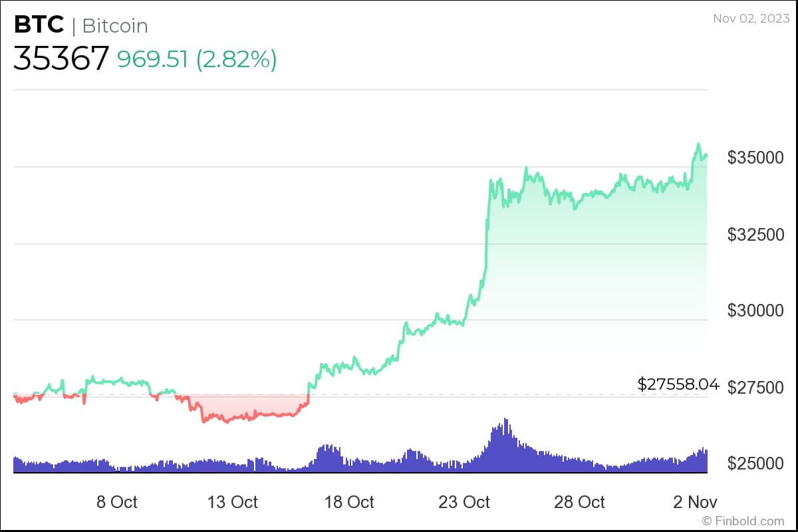Screen dimensions: 798x532
Task: Click the $30000 price axis label
Action: click(755, 311)
